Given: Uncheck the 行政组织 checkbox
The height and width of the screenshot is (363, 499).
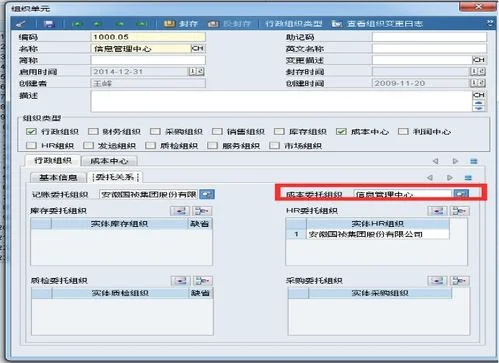Looking at the screenshot, I should [31, 131].
